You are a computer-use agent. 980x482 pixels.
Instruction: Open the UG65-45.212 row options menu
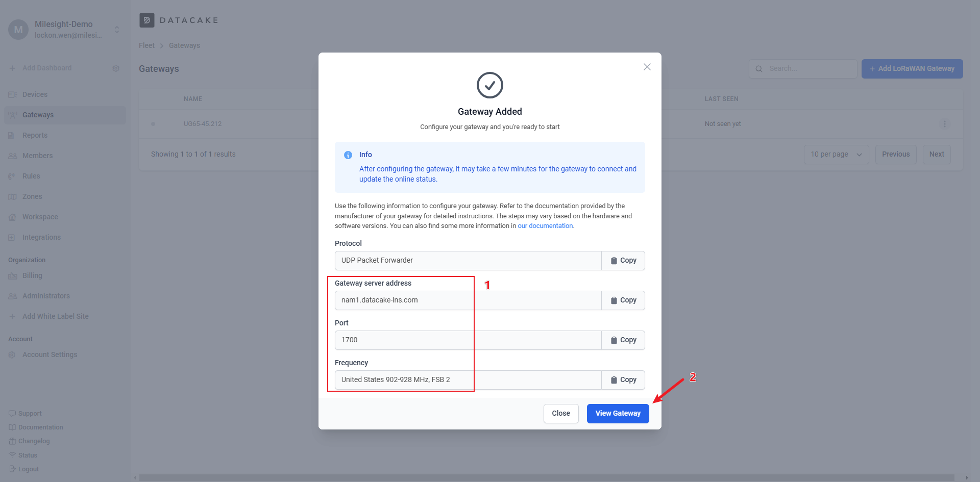point(945,124)
